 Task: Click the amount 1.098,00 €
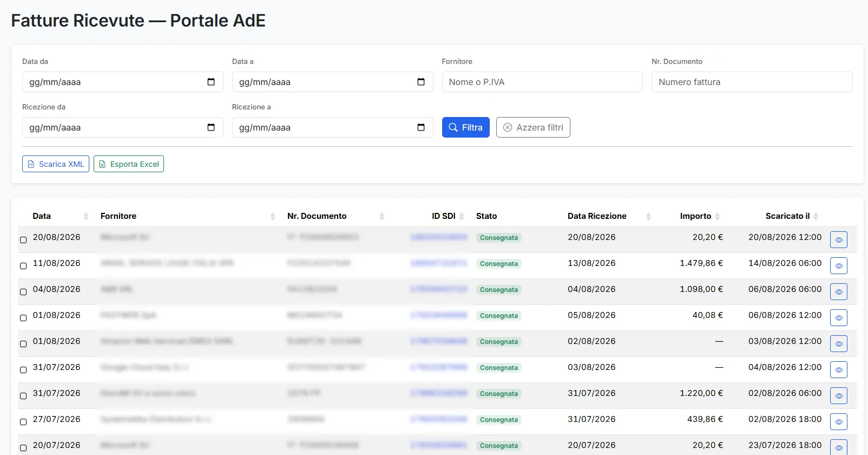tap(701, 289)
